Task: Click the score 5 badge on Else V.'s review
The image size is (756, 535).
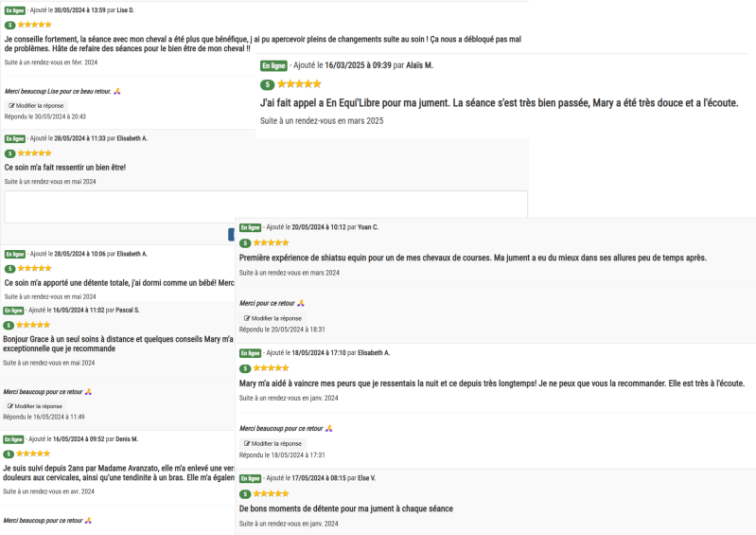Action: [x=245, y=494]
